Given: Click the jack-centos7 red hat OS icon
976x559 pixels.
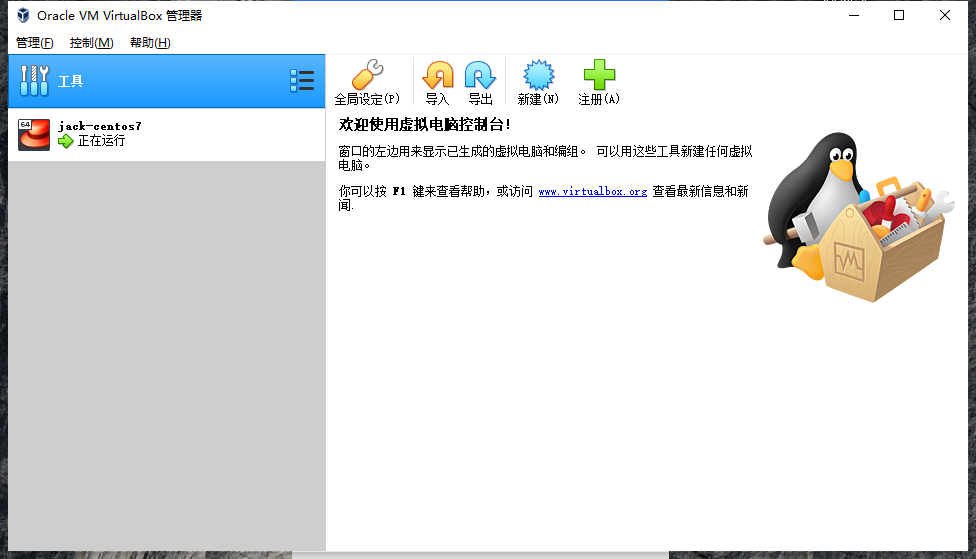Looking at the screenshot, I should pos(34,134).
